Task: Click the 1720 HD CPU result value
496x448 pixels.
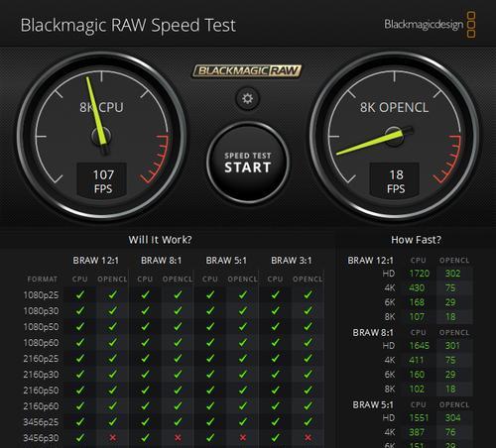Action: pyautogui.click(x=419, y=274)
